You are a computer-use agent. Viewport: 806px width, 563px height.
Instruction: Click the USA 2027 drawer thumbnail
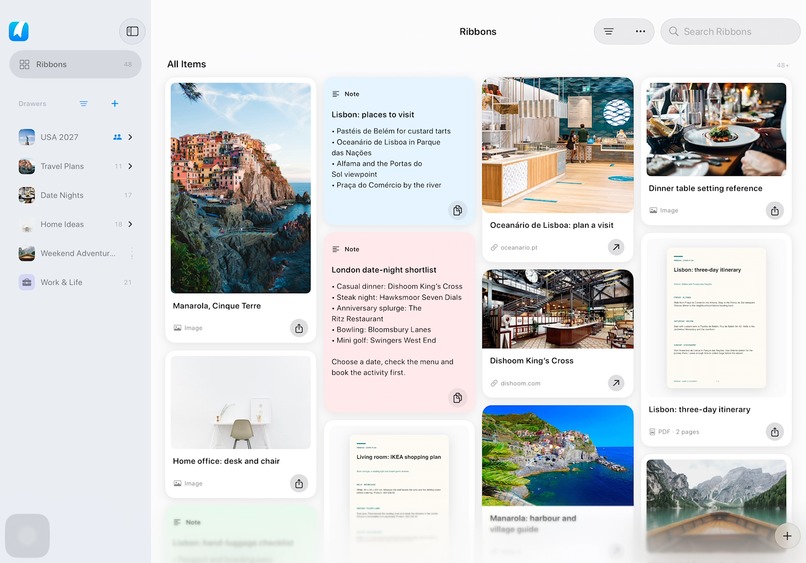[27, 137]
